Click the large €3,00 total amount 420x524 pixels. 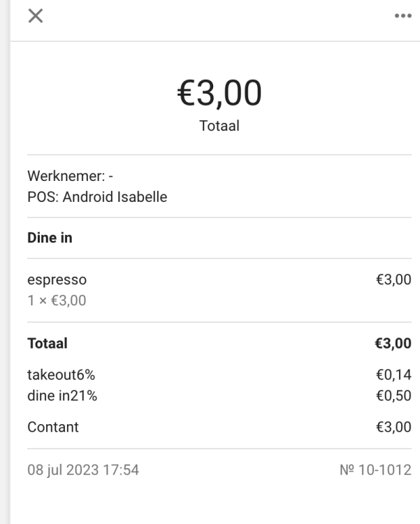click(x=219, y=94)
